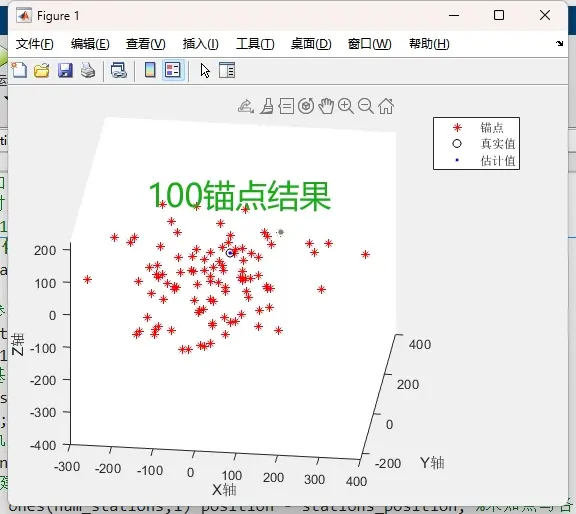Click the New Figure icon
Screen dimensions: 576x514
[19, 70]
